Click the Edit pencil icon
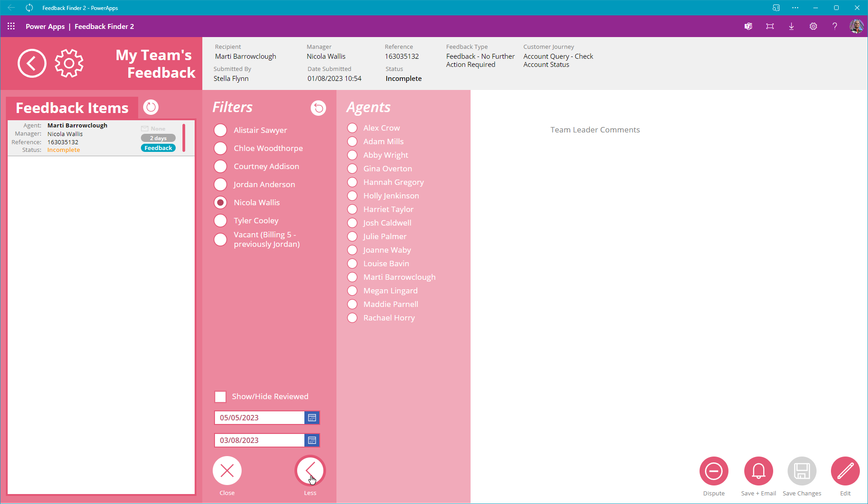The width and height of the screenshot is (868, 504). pos(845,471)
